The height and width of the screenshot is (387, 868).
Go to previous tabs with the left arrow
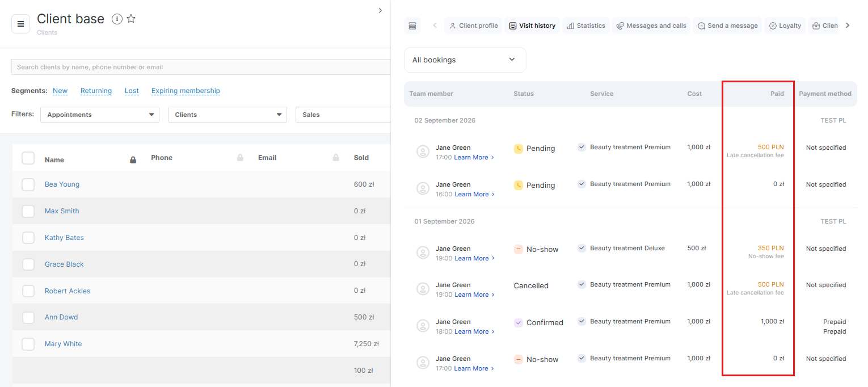(x=435, y=26)
